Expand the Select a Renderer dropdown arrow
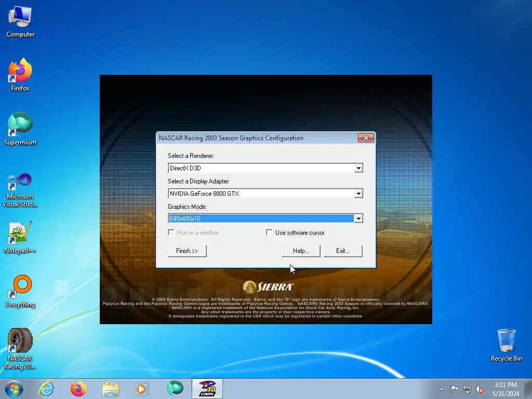The image size is (532, 399). tap(358, 168)
